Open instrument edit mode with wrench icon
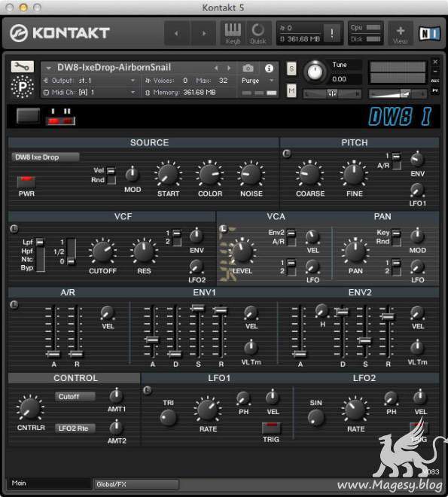This screenshot has width=448, height=497. [22, 66]
